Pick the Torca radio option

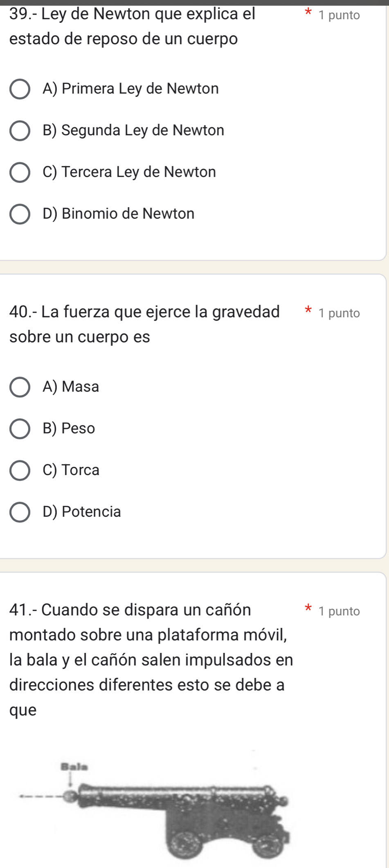click(20, 471)
